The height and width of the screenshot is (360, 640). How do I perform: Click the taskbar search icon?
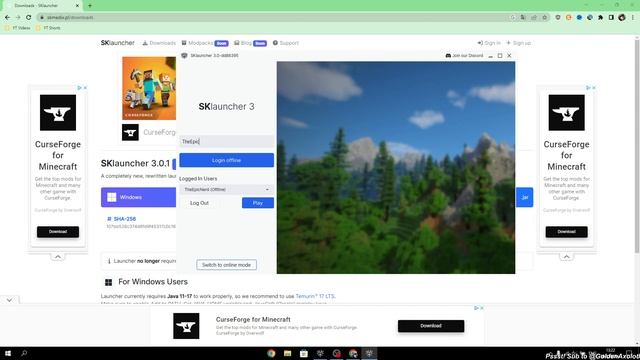click(24, 353)
